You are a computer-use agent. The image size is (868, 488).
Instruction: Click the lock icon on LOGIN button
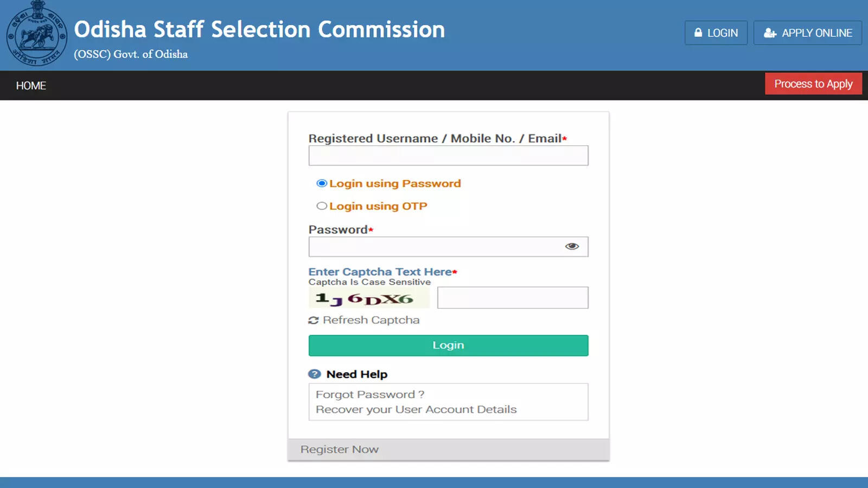[698, 33]
